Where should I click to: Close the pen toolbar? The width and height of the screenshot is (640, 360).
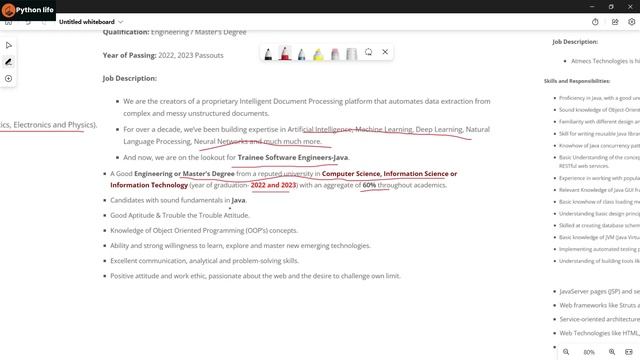point(385,52)
